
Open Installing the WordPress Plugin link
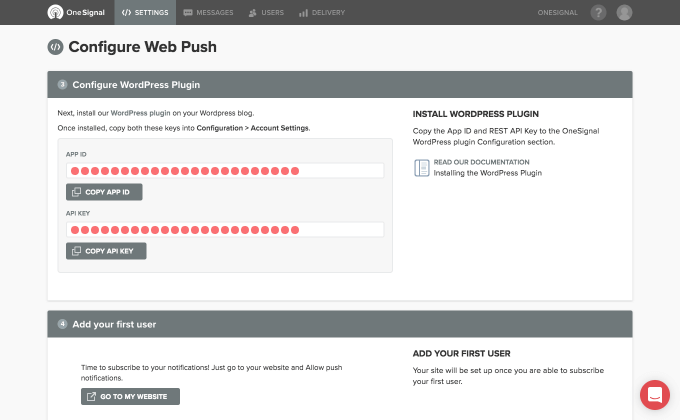[x=487, y=173]
